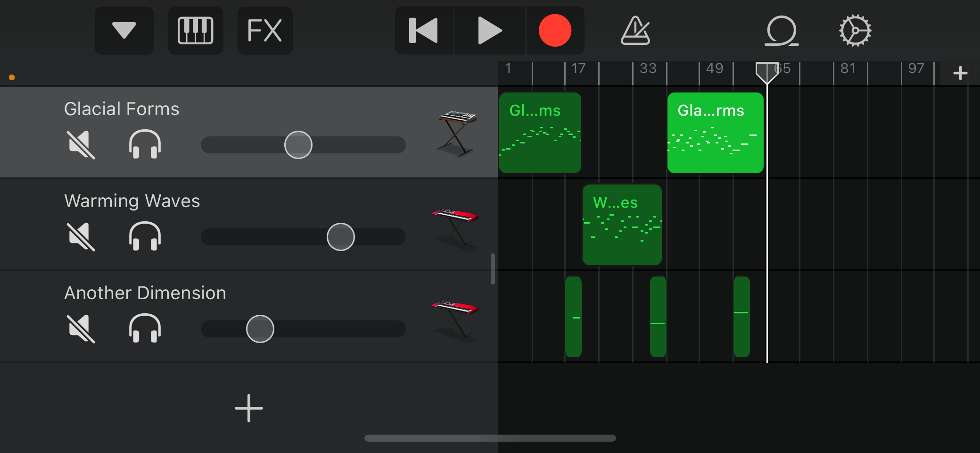Viewport: 980px width, 453px height.
Task: Click the track header resize handle
Action: coord(493,269)
